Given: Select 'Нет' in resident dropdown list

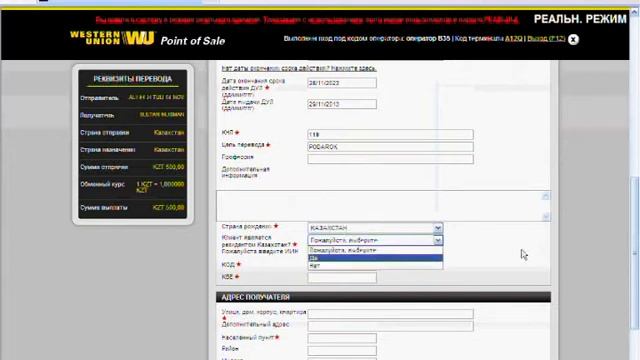Looking at the screenshot, I should point(375,265).
